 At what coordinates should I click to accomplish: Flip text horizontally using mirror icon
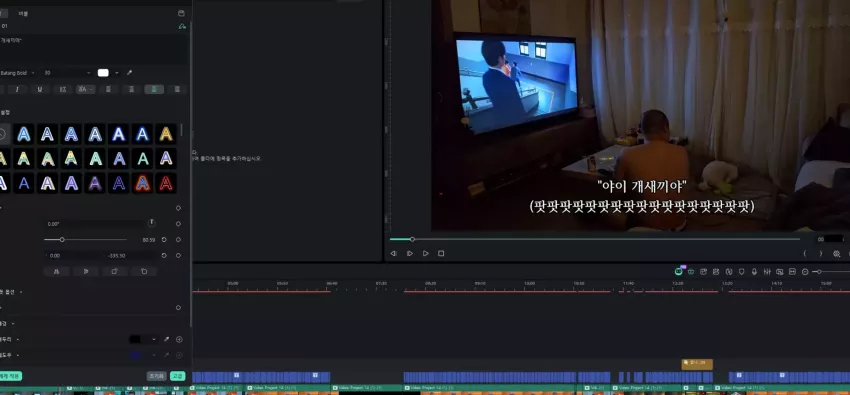coord(56,271)
